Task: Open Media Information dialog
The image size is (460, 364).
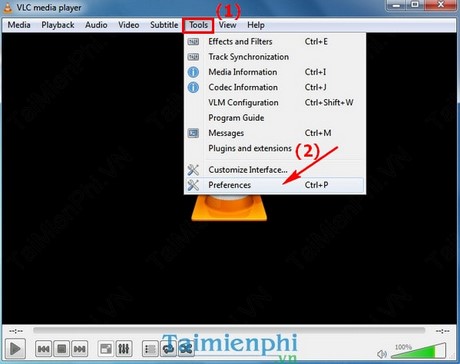Action: point(275,72)
